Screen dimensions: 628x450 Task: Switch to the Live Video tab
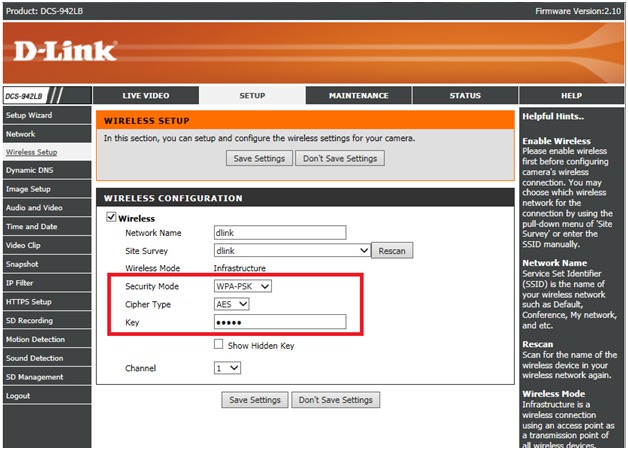[146, 96]
